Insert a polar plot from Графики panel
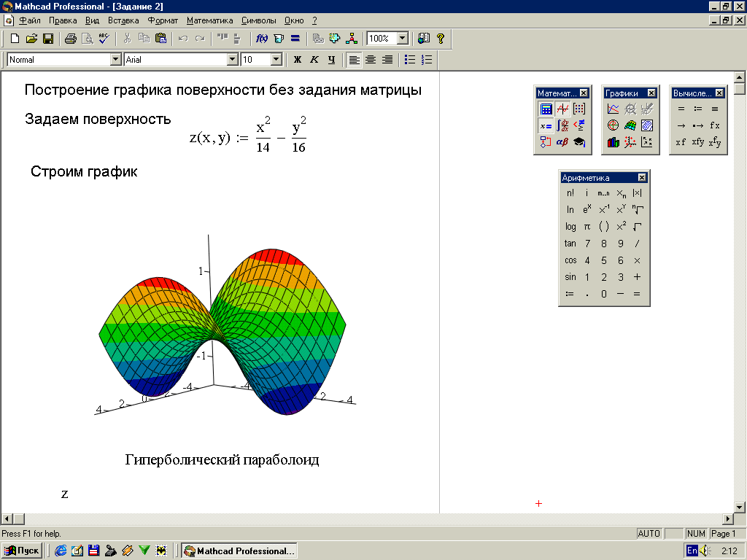The image size is (747, 560). [613, 125]
